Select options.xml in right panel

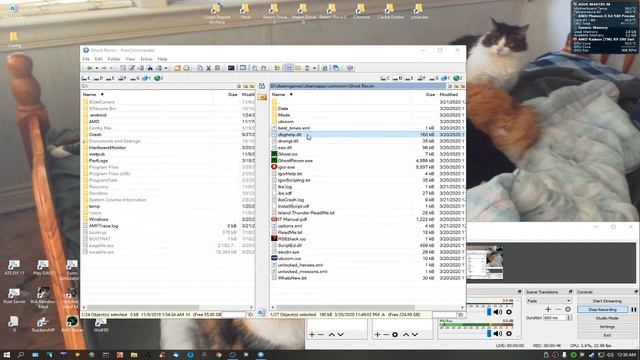pos(290,226)
